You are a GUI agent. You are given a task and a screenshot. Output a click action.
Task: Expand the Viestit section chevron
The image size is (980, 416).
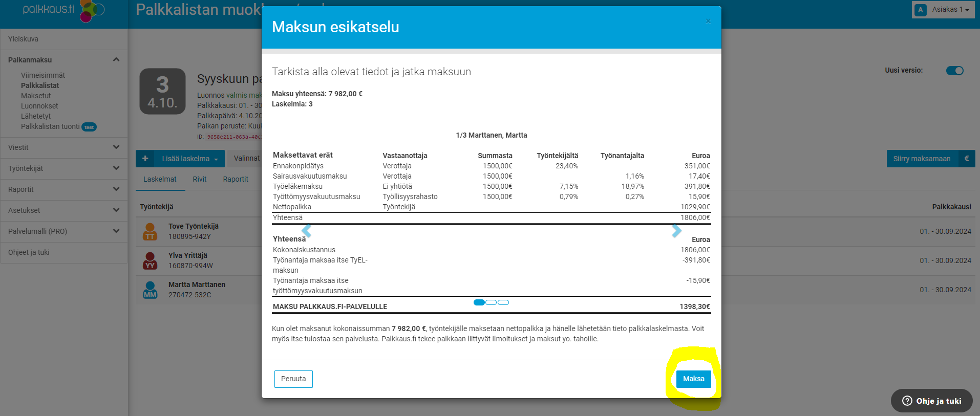click(116, 147)
